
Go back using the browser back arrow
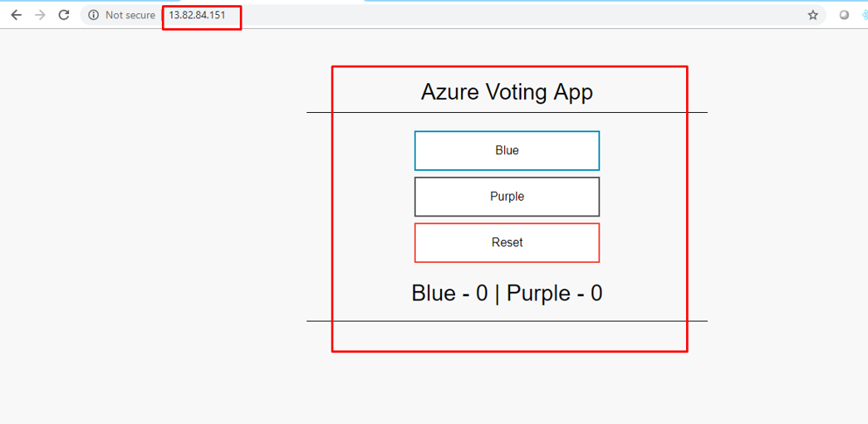pyautogui.click(x=16, y=16)
